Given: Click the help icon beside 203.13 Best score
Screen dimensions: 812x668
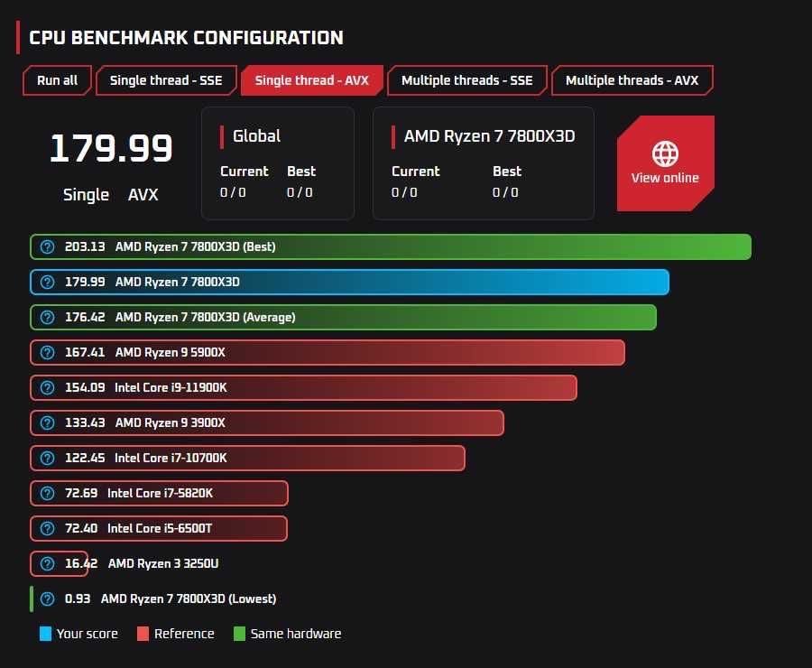Looking at the screenshot, I should point(47,246).
